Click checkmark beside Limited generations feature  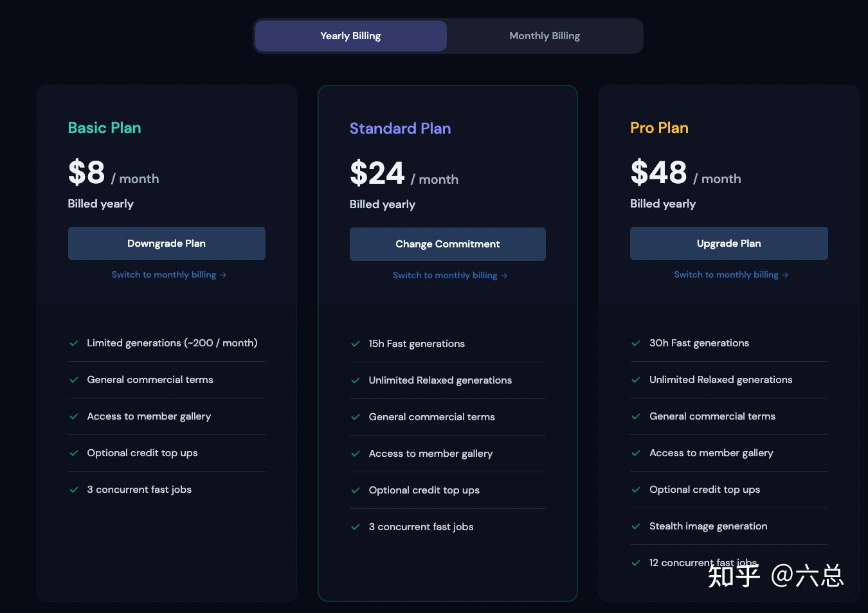pos(74,343)
